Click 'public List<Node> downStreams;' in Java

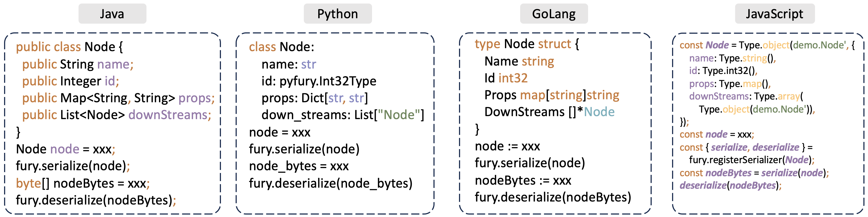pyautogui.click(x=117, y=115)
